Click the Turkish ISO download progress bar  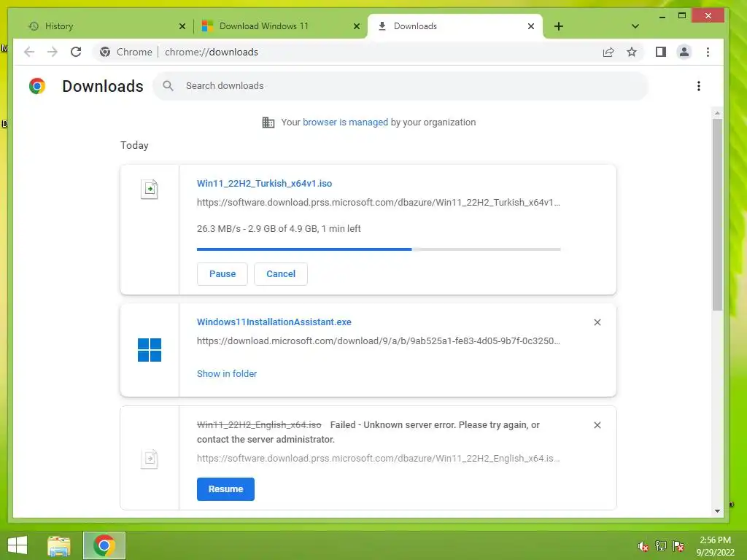(379, 249)
